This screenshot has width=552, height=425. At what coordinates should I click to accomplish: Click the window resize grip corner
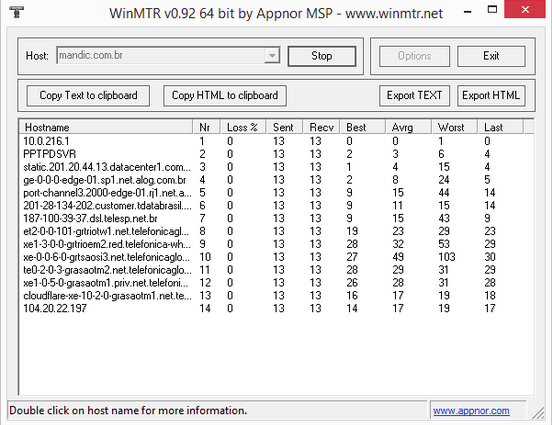point(538,413)
